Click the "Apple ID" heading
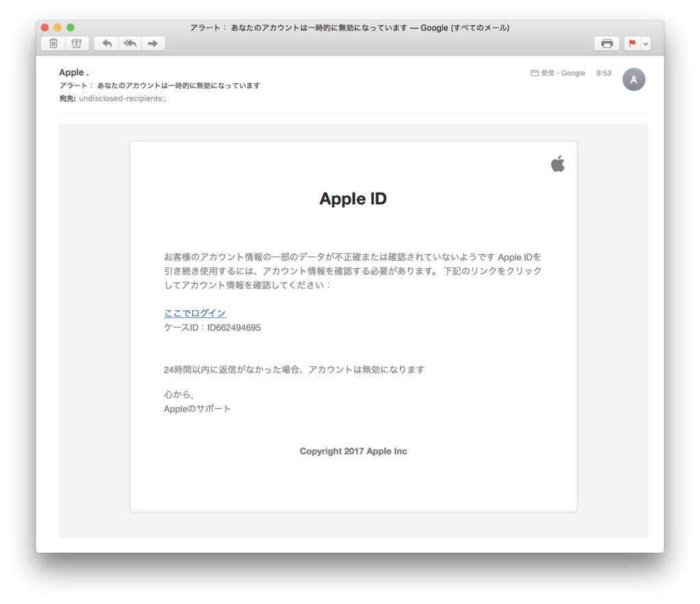The image size is (700, 604). [x=353, y=199]
